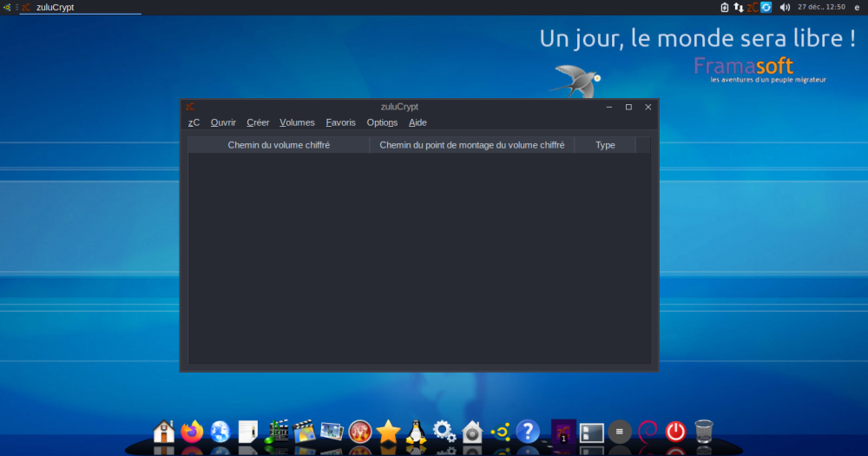Open the volume speaker tray icon
This screenshot has height=456, width=868.
tap(785, 7)
